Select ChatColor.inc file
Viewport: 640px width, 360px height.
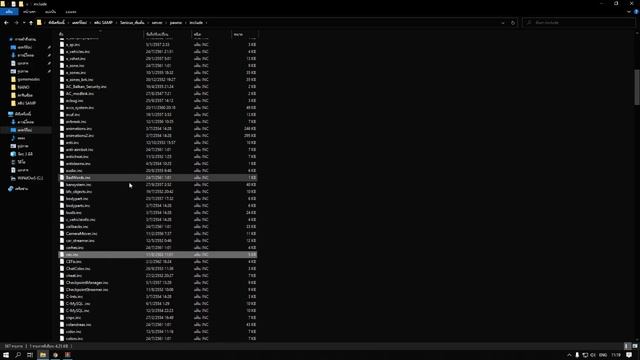[158, 269]
